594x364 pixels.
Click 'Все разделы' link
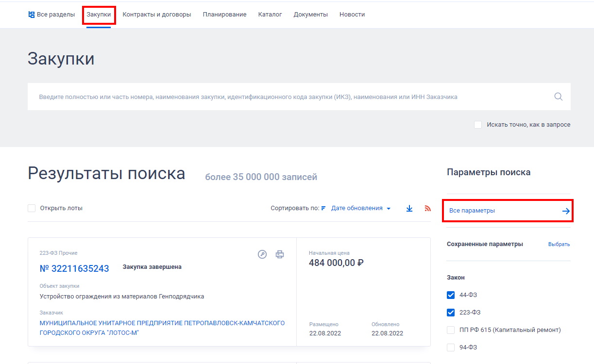pos(56,15)
